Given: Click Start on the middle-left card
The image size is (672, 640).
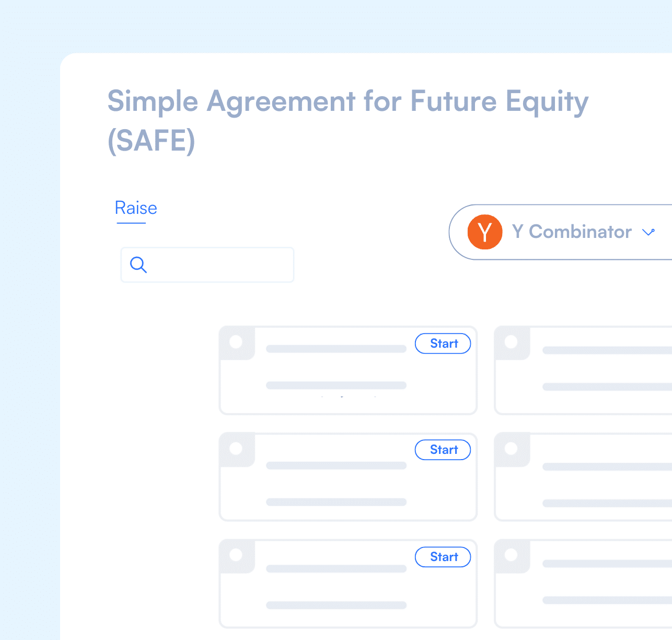Looking at the screenshot, I should (x=443, y=450).
